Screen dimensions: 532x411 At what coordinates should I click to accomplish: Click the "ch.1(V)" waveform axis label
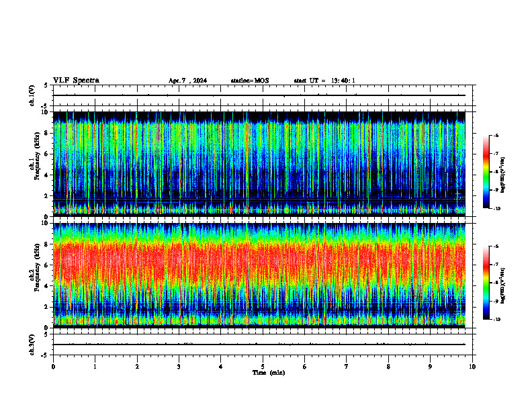tap(32, 95)
